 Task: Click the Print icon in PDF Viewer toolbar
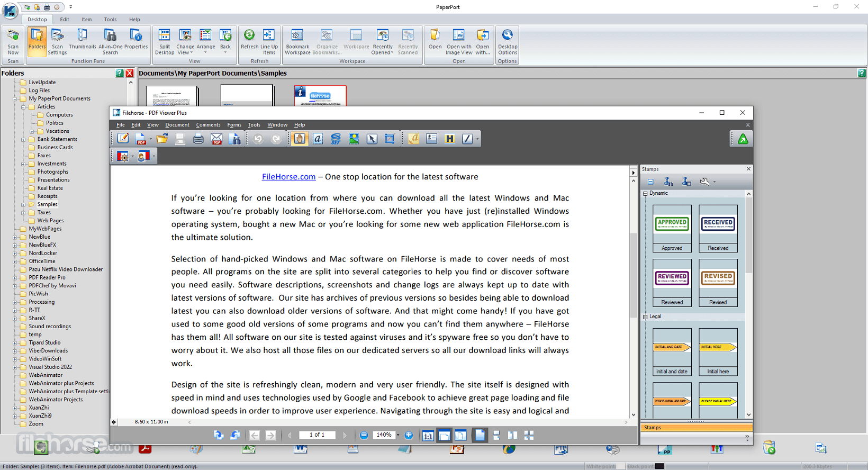pyautogui.click(x=198, y=139)
